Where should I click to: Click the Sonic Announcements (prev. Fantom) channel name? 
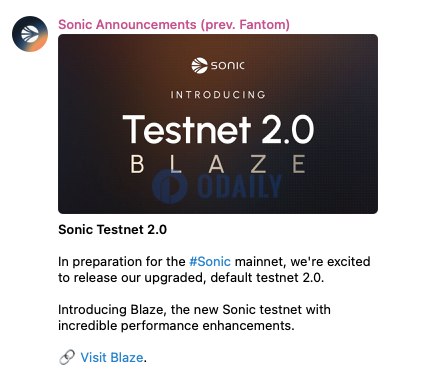click(174, 25)
